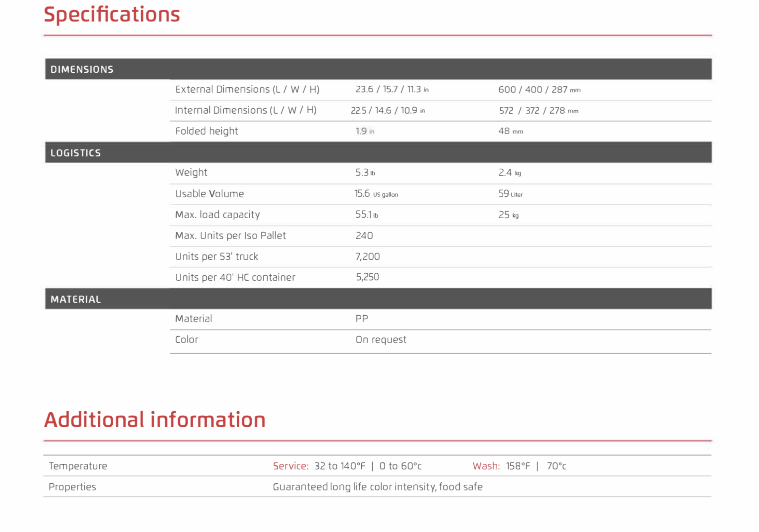Select the value 22.5 / 14.6 / 10.9 in
The image size is (759, 532).
tap(387, 110)
